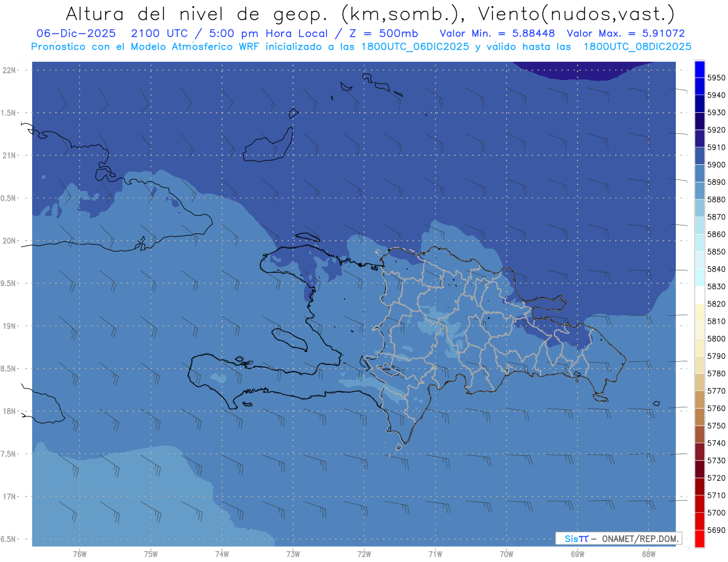The image size is (728, 562).
Task: Click the "73W" longitude label
Action: tap(293, 554)
